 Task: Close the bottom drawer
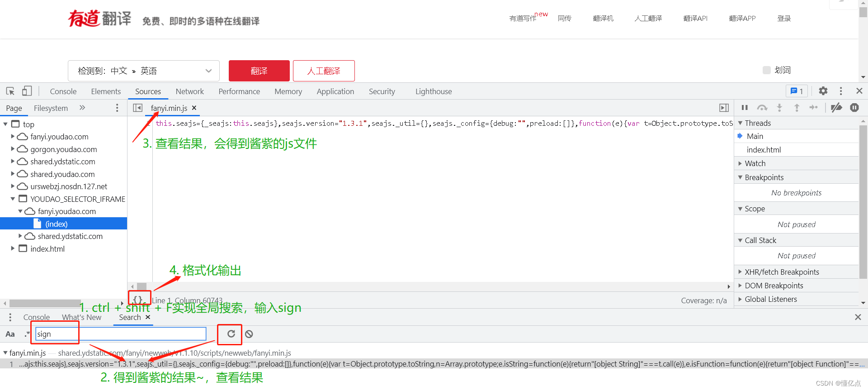858,317
